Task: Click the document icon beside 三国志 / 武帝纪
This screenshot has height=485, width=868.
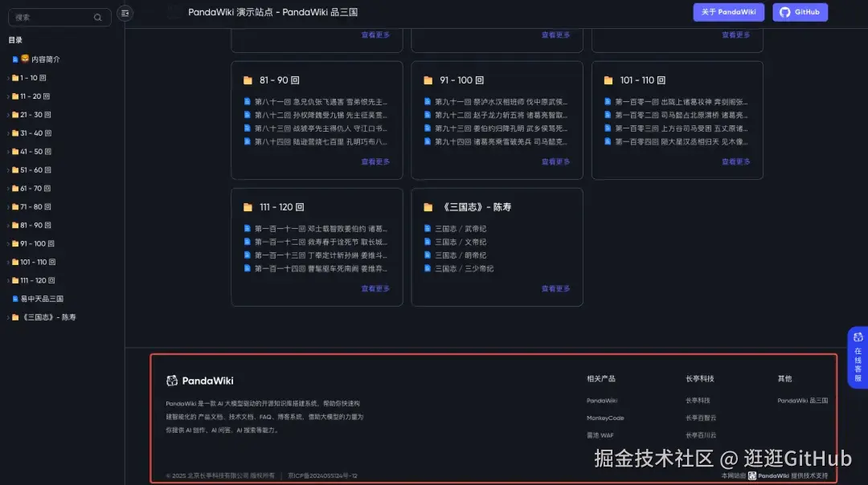Action: click(429, 227)
